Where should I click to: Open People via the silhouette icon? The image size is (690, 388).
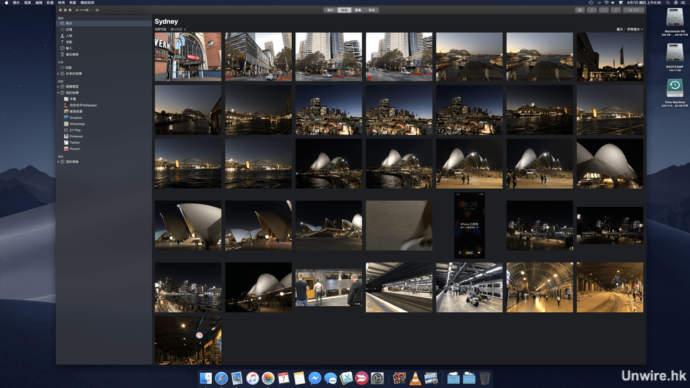pos(62,36)
